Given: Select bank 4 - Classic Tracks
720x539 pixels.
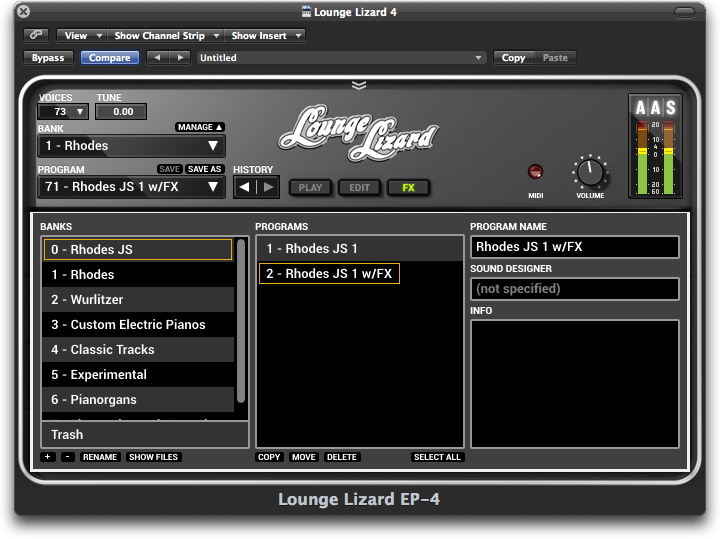Looking at the screenshot, I should [x=138, y=350].
